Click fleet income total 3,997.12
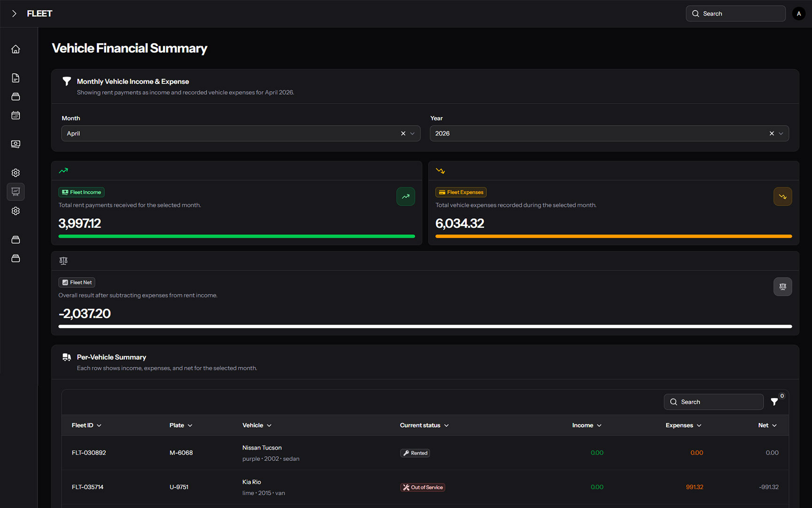The image size is (812, 508). click(x=79, y=223)
